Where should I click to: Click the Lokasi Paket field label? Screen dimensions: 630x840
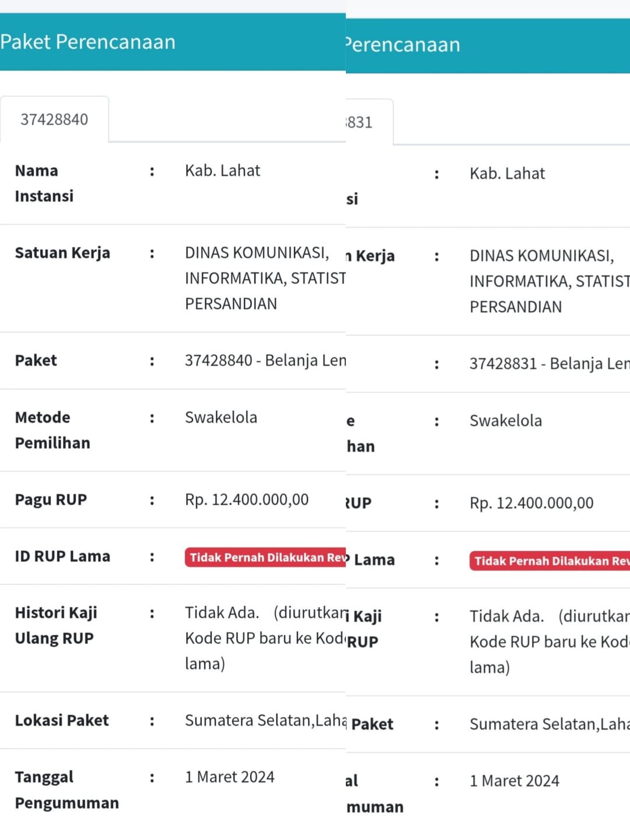tap(62, 720)
